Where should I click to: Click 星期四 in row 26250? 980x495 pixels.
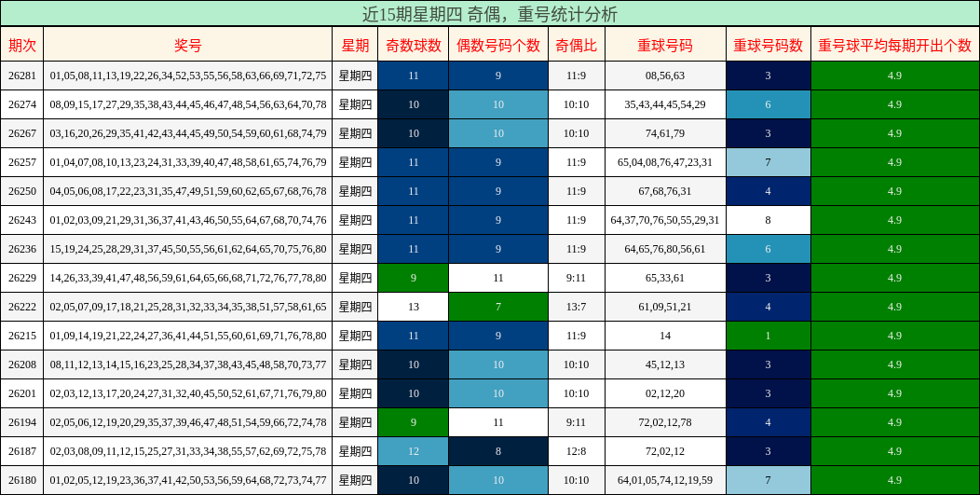[x=355, y=191]
